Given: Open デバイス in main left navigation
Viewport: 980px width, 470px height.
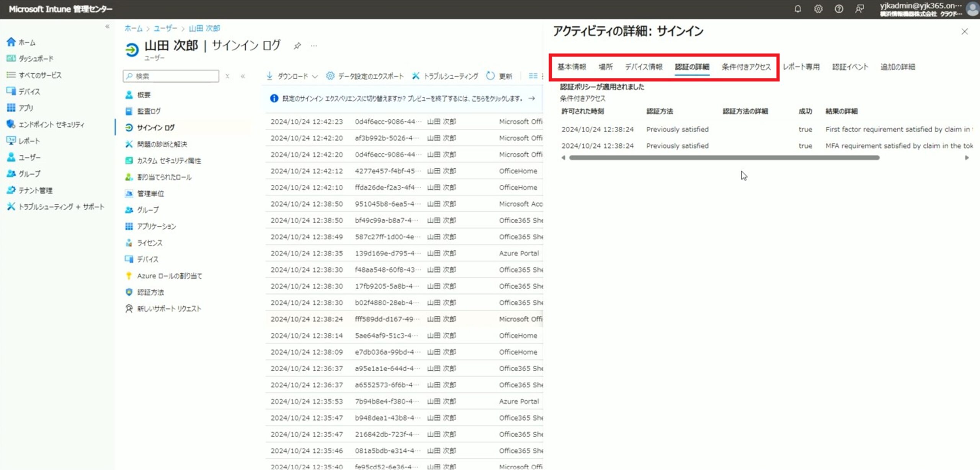Looking at the screenshot, I should [23, 91].
